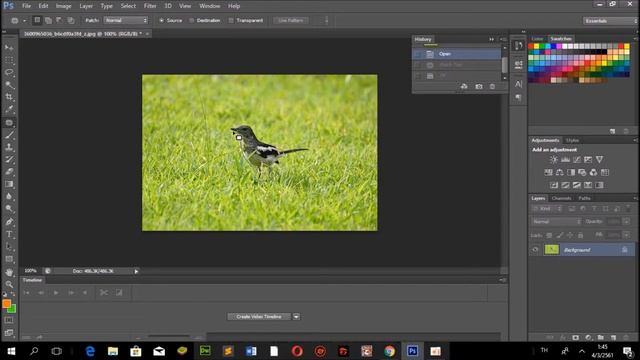
Task: Select the Quick Selection tool
Action: 9,85
